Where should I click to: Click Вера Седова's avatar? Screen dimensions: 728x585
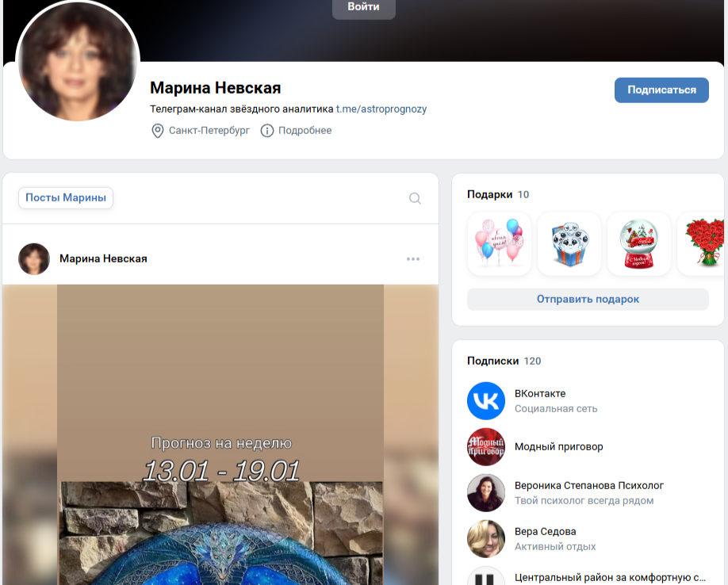pos(485,539)
